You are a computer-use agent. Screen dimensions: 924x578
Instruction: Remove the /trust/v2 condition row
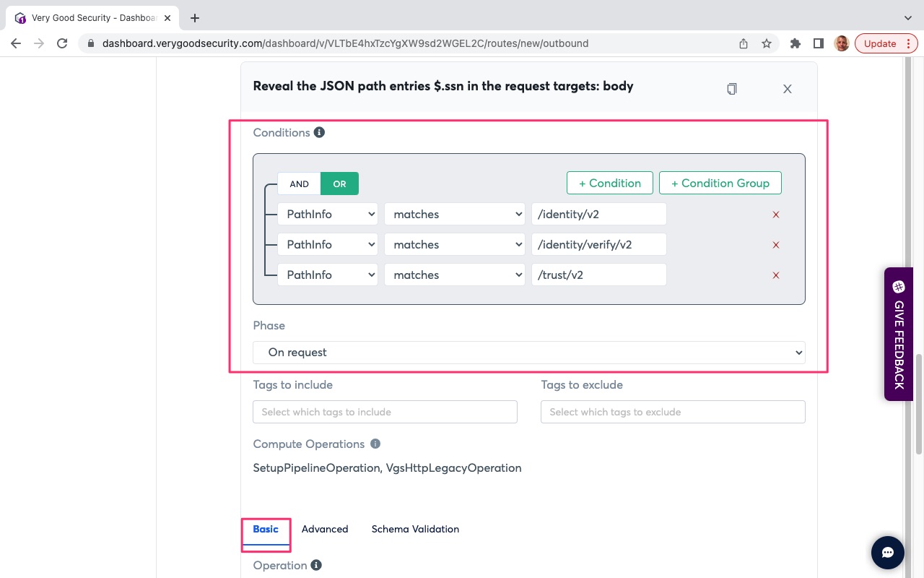pos(776,275)
